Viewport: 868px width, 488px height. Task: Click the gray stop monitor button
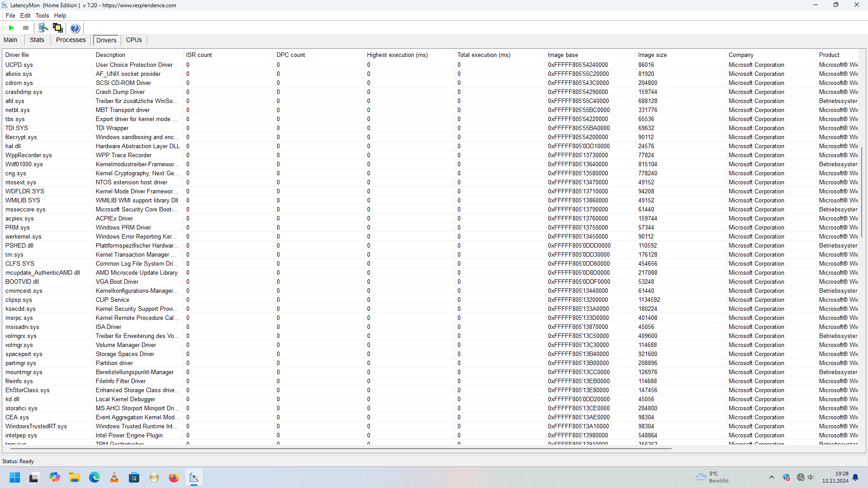[26, 28]
